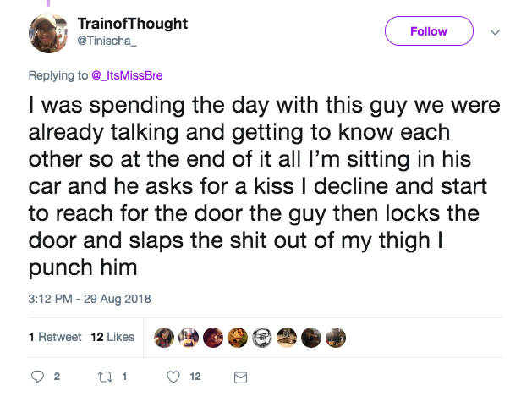Click the second liker avatar
Image resolution: width=532 pixels, height=402 pixels.
point(189,338)
